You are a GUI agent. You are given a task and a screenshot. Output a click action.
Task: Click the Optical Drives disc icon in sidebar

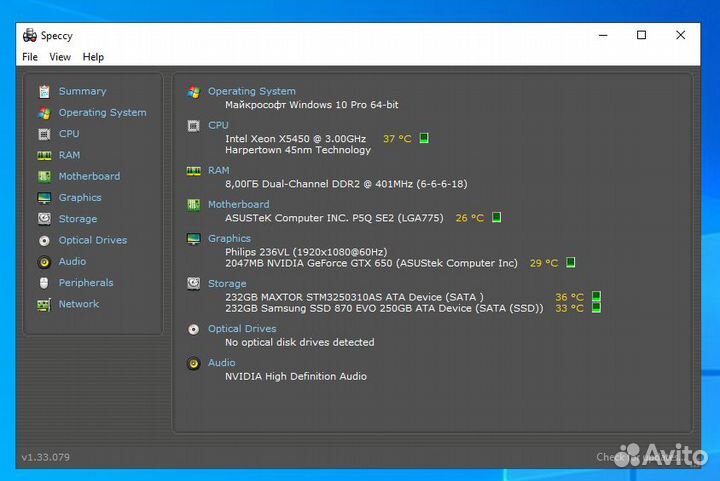pyautogui.click(x=44, y=240)
